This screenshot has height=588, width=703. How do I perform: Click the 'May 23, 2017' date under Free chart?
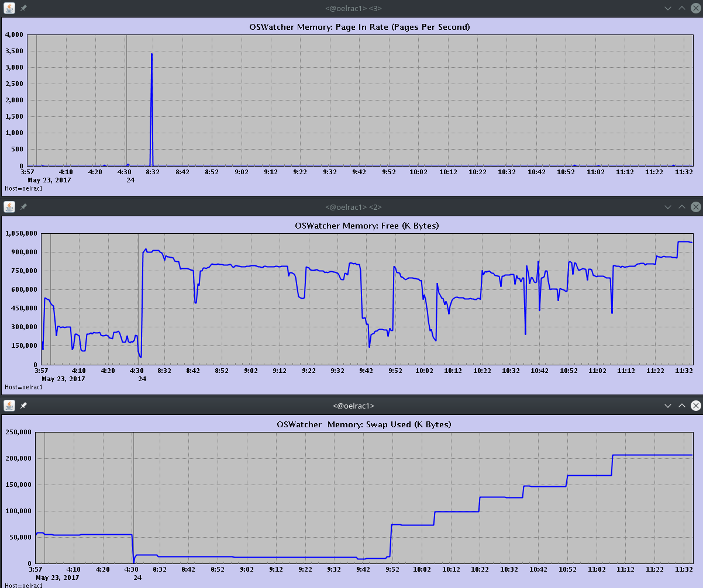pyautogui.click(x=63, y=378)
